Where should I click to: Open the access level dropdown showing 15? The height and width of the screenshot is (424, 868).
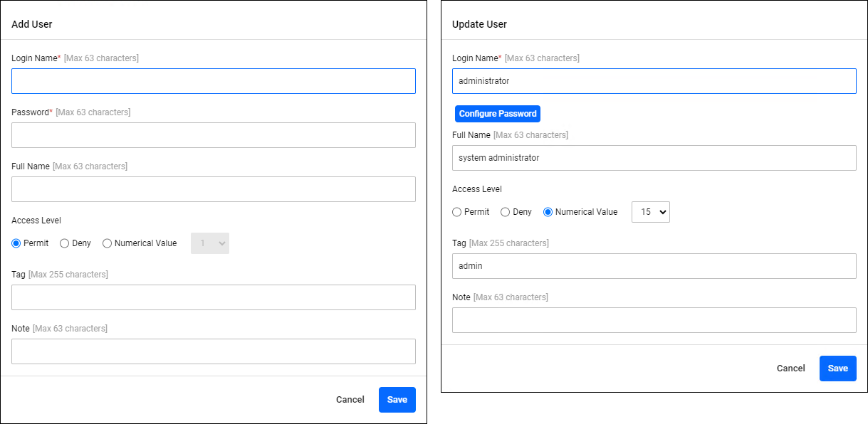click(x=650, y=212)
